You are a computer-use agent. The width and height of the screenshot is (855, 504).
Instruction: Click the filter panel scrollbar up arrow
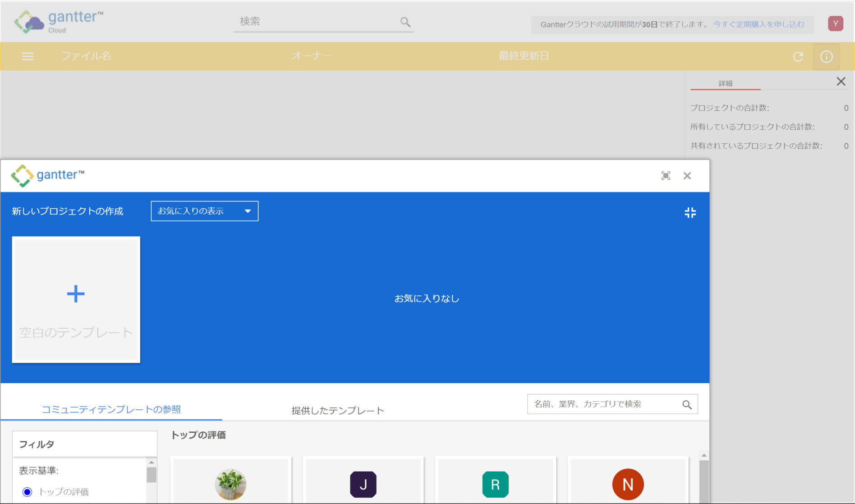(151, 461)
